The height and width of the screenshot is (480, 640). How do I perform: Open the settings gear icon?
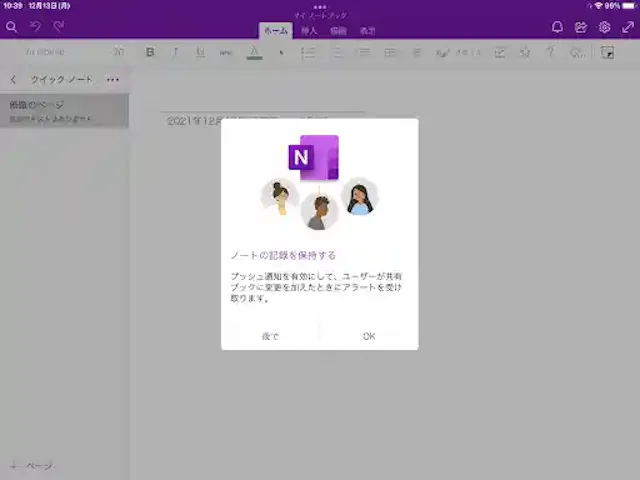604,27
